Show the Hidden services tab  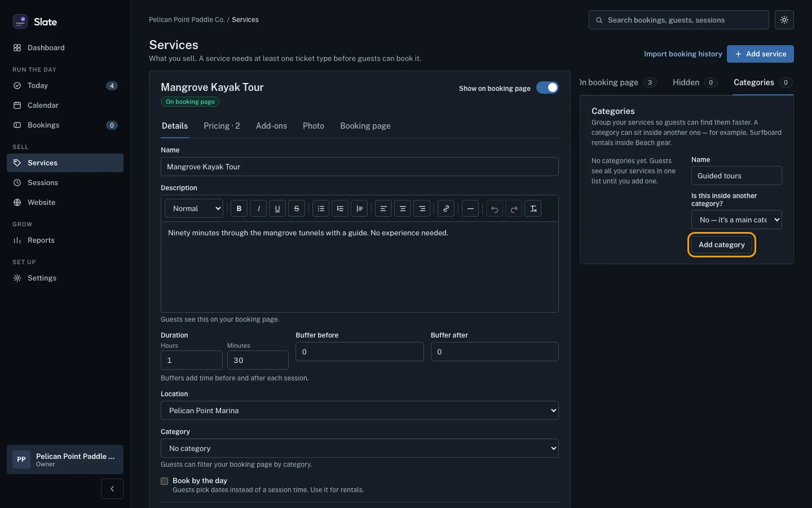[695, 82]
